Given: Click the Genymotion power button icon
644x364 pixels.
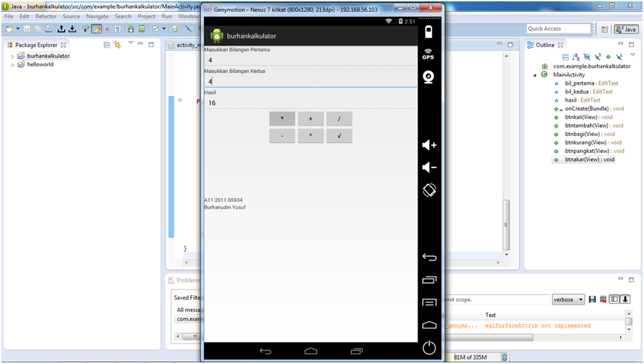Looking at the screenshot, I should (429, 348).
